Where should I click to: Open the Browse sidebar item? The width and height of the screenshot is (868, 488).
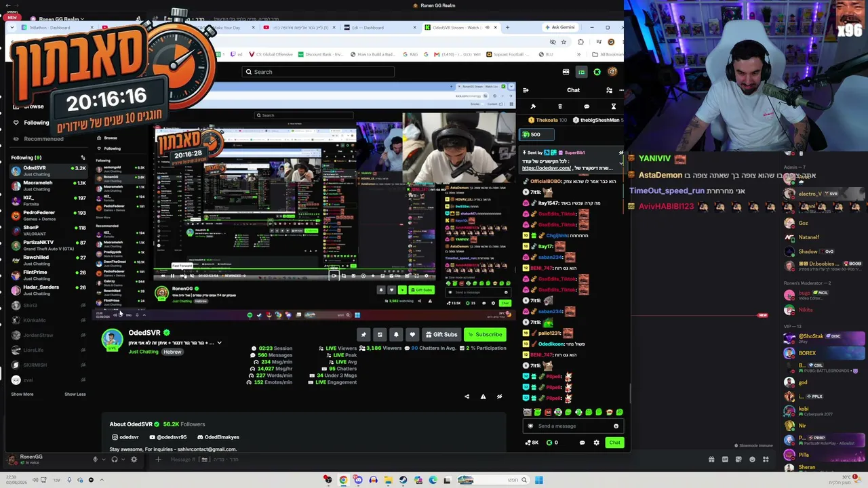29,106
